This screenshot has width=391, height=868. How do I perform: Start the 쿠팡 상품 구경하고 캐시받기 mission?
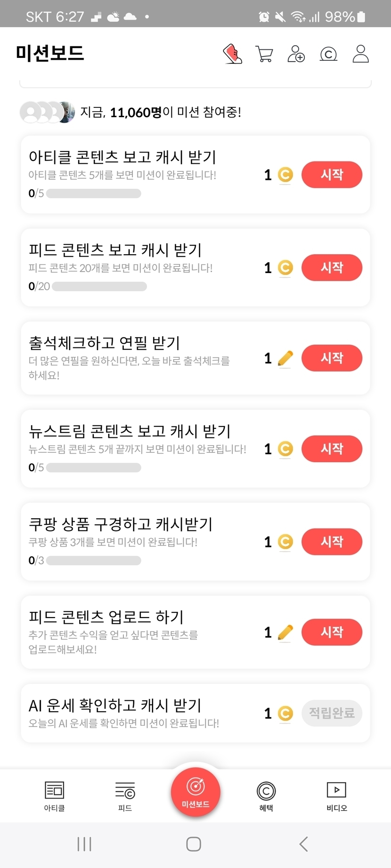(x=332, y=542)
